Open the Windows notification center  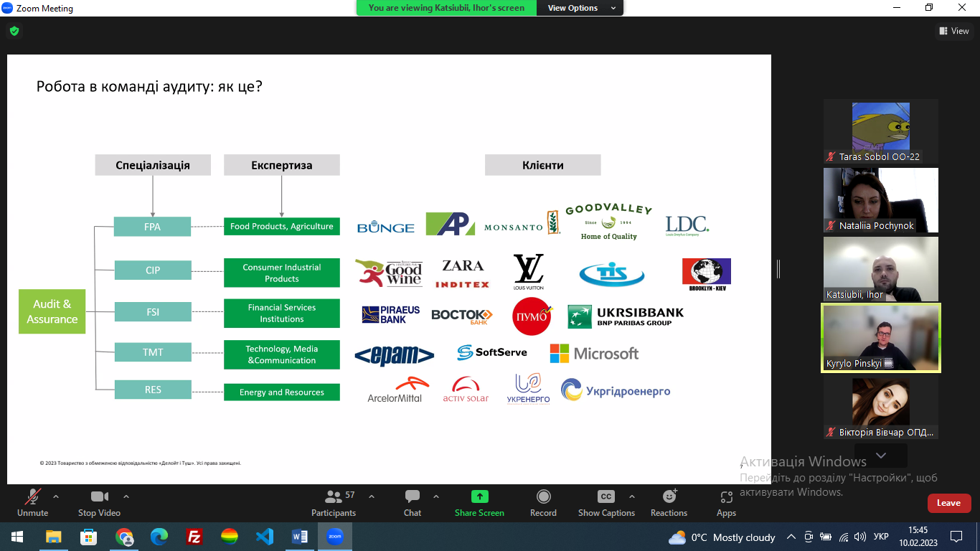956,537
